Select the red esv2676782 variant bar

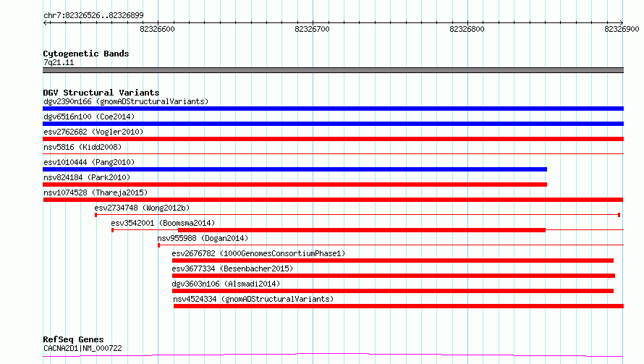pos(393,261)
